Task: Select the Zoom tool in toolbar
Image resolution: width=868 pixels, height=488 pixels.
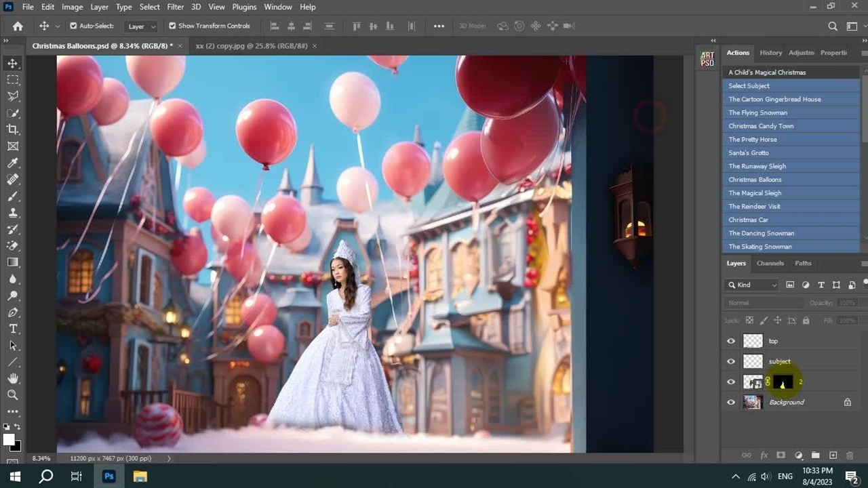Action: point(13,394)
